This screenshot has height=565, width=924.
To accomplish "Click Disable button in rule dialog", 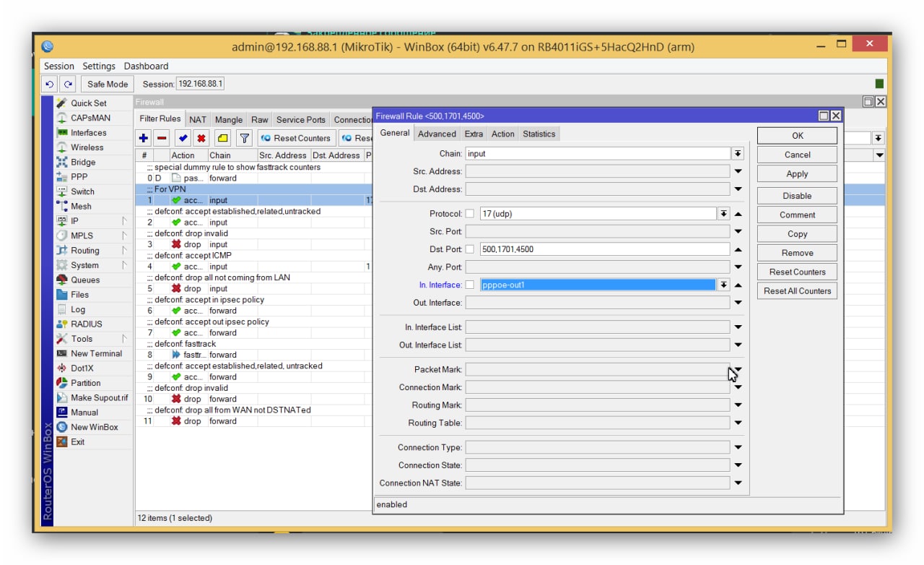I will [x=797, y=196].
